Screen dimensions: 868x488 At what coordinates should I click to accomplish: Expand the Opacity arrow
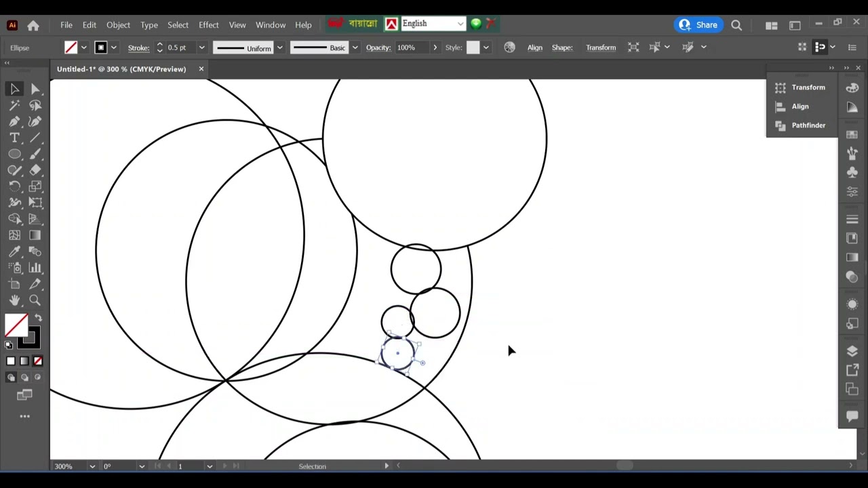(435, 47)
